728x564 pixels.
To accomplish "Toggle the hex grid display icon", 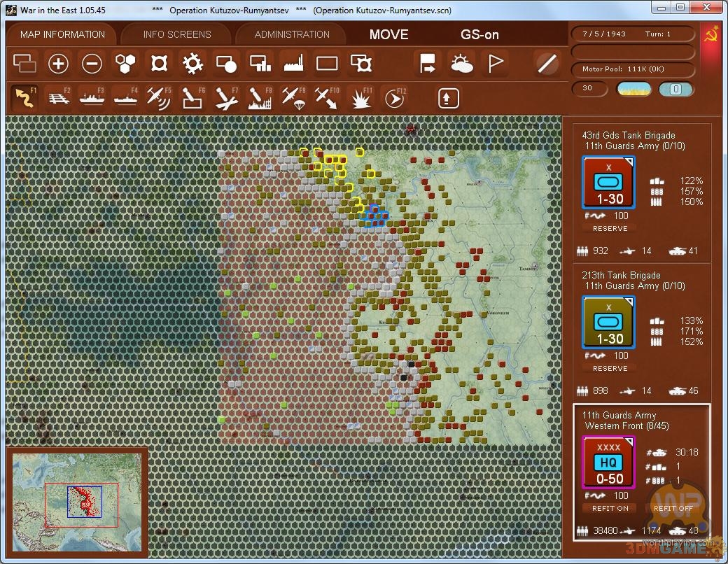I will tap(125, 64).
